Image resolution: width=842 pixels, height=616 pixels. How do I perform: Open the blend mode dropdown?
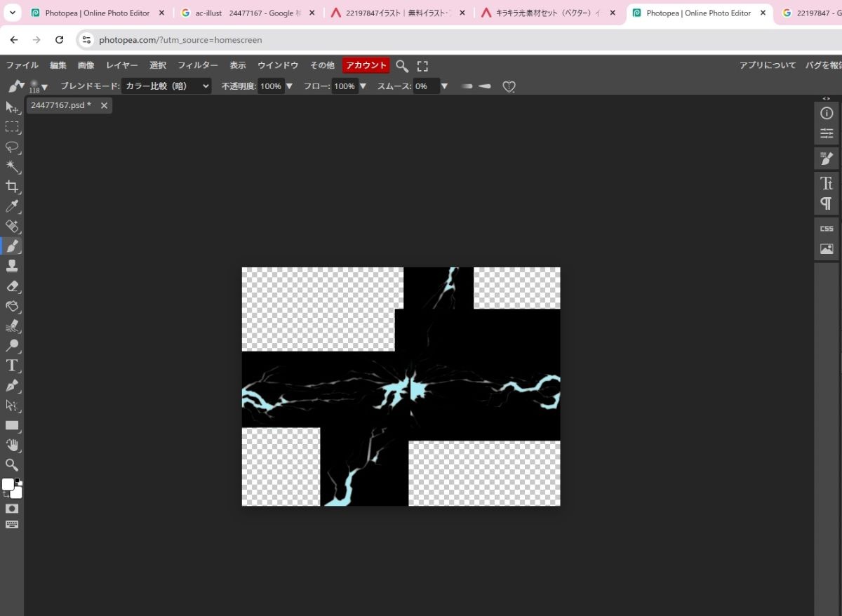point(166,86)
